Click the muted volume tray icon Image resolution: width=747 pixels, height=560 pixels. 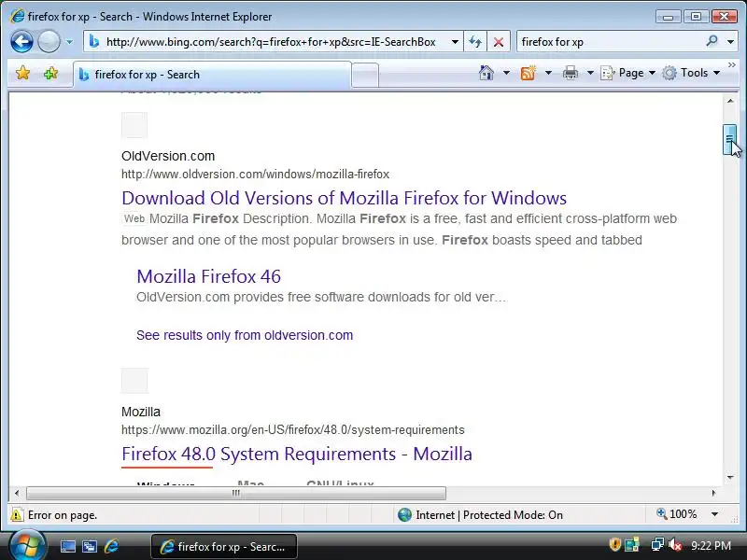point(675,544)
